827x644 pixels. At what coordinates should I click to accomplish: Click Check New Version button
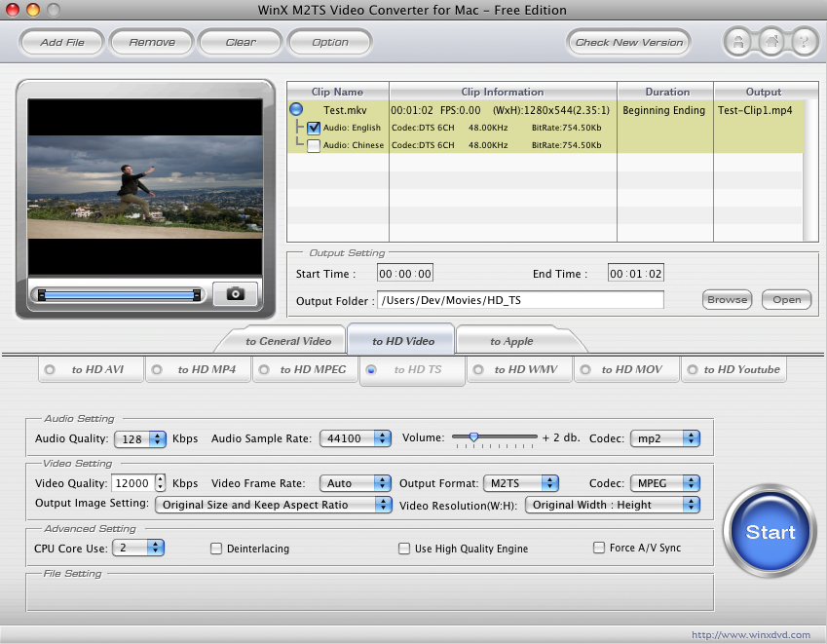coord(628,42)
